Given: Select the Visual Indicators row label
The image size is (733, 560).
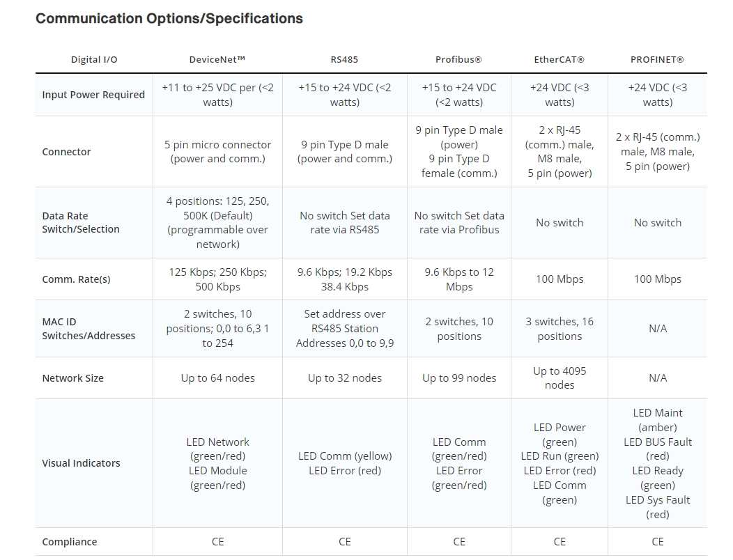Looking at the screenshot, I should click(x=81, y=463).
